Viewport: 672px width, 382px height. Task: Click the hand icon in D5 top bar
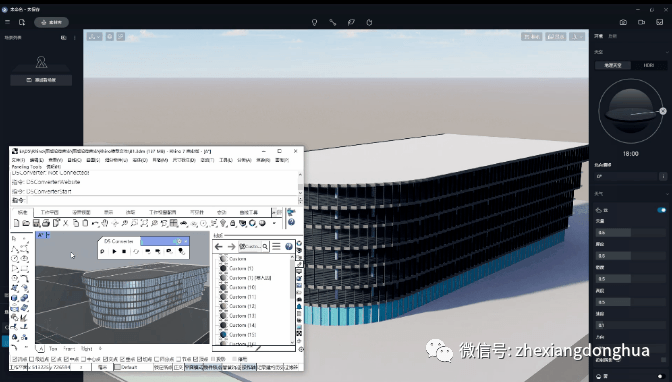(x=369, y=22)
